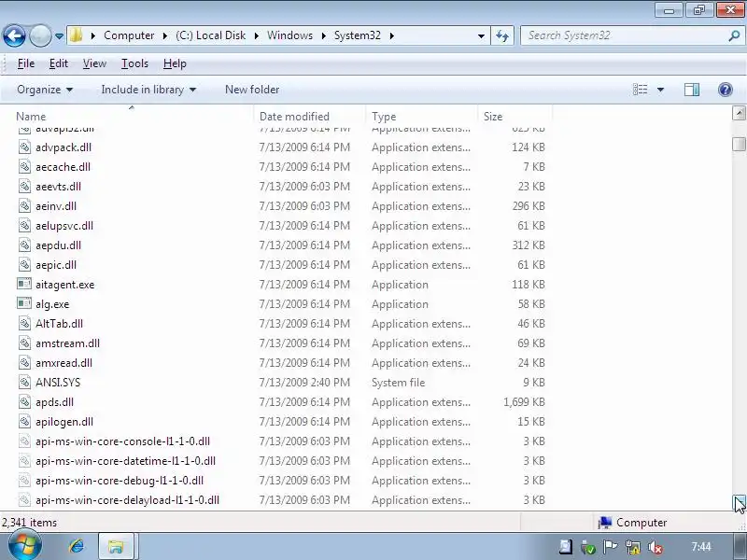Sort by Name column header
The image size is (747, 560).
pos(132,116)
